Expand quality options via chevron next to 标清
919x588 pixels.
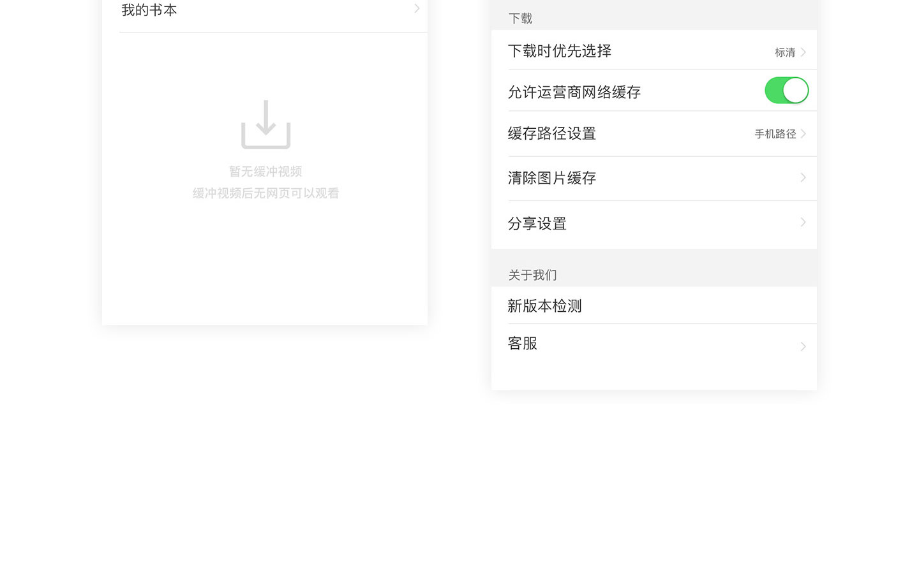click(x=803, y=52)
